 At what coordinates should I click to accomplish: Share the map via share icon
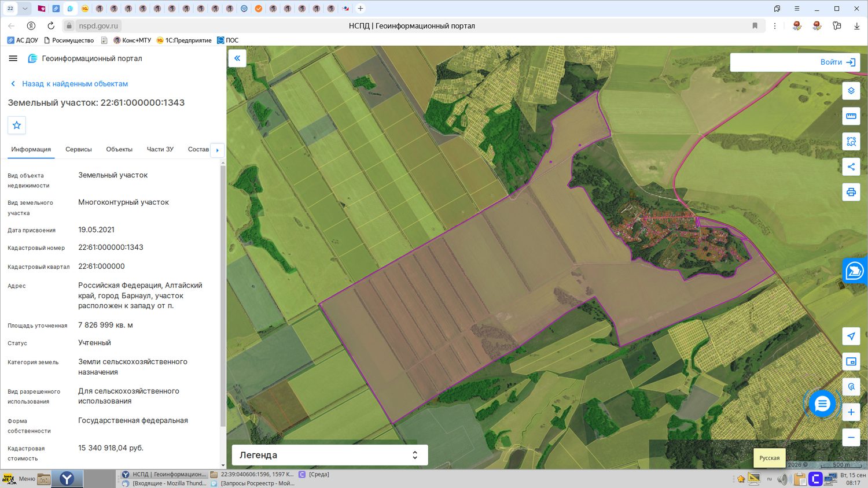(851, 167)
